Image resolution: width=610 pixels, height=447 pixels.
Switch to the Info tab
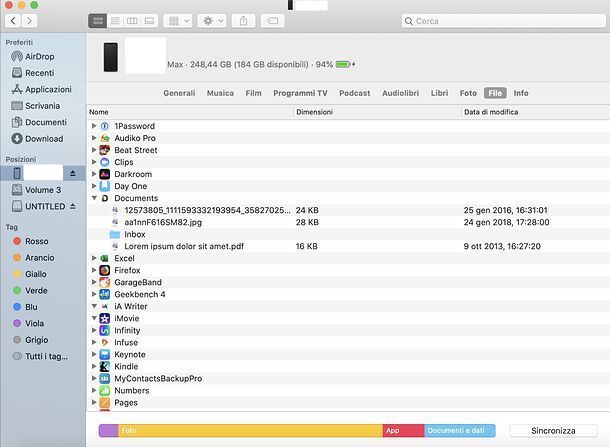(521, 93)
